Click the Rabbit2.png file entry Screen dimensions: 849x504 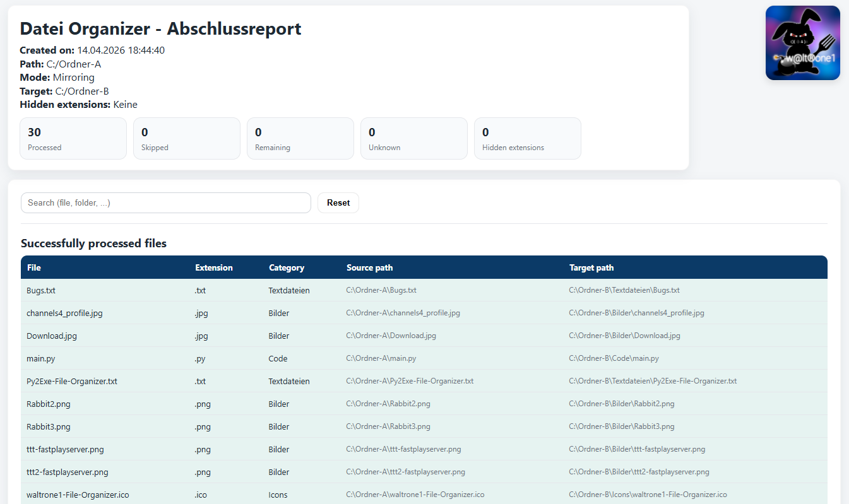coord(48,404)
